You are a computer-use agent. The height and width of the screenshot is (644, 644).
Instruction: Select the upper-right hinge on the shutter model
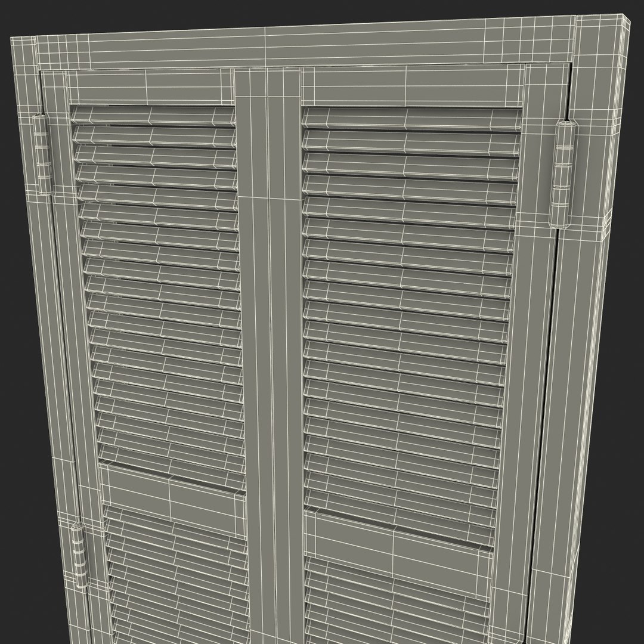(563, 174)
